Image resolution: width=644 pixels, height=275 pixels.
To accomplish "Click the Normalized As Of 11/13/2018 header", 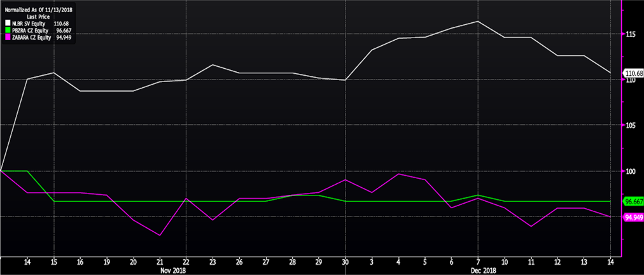I will pos(39,10).
